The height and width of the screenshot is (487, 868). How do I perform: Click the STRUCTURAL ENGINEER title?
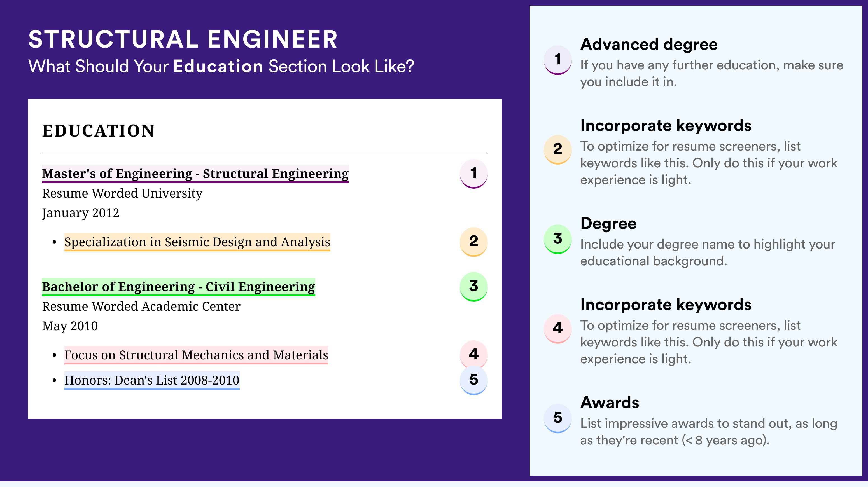183,39
